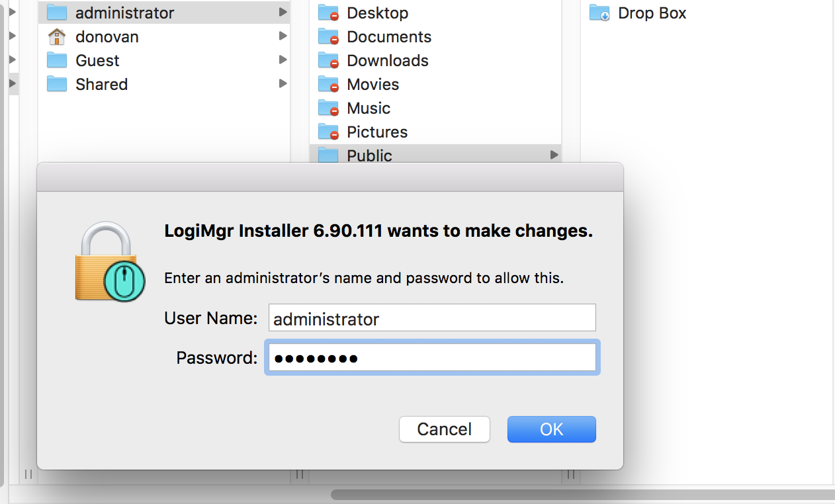Click the restricted Music folder icon
Viewport: 835px width, 504px height.
(329, 108)
